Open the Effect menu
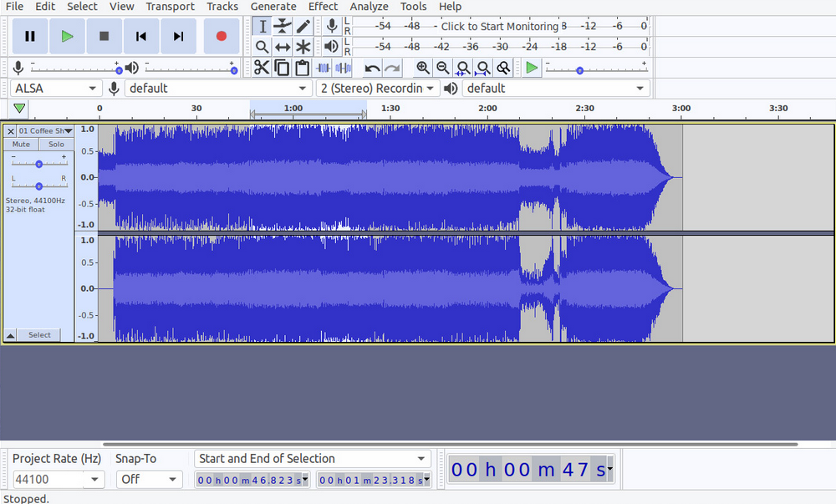The width and height of the screenshot is (836, 504). [x=323, y=7]
